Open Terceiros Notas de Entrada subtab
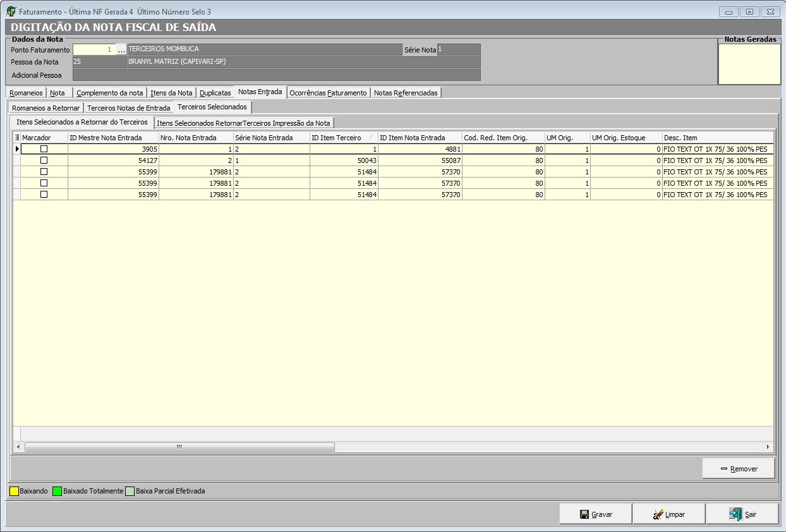The width and height of the screenshot is (786, 532). click(129, 108)
